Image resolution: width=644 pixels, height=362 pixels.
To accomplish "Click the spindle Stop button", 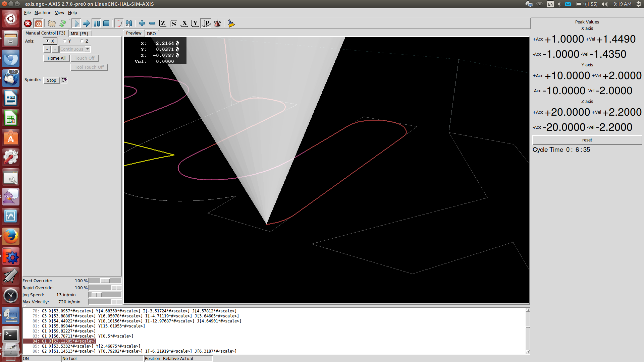I will (x=52, y=80).
